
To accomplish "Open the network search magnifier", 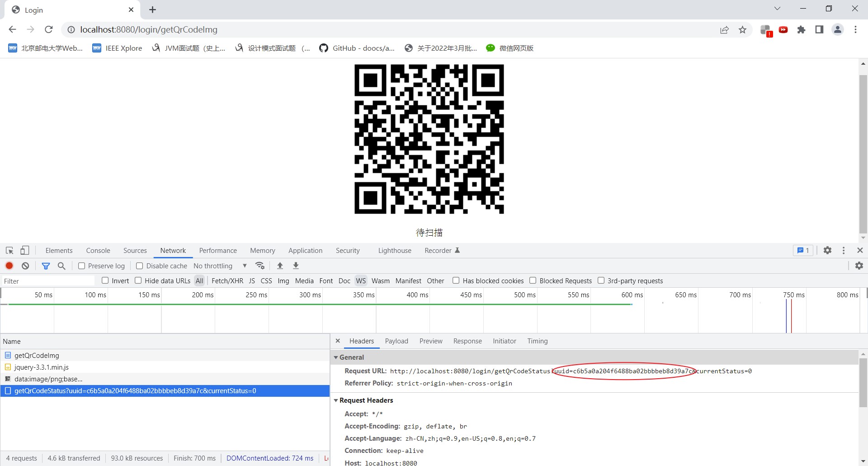I will click(x=61, y=266).
